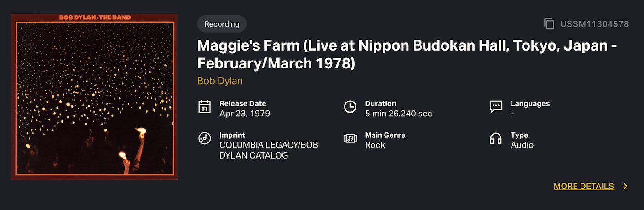644x210 pixels.
Task: Click the Imprint disc icon
Action: coord(204,138)
